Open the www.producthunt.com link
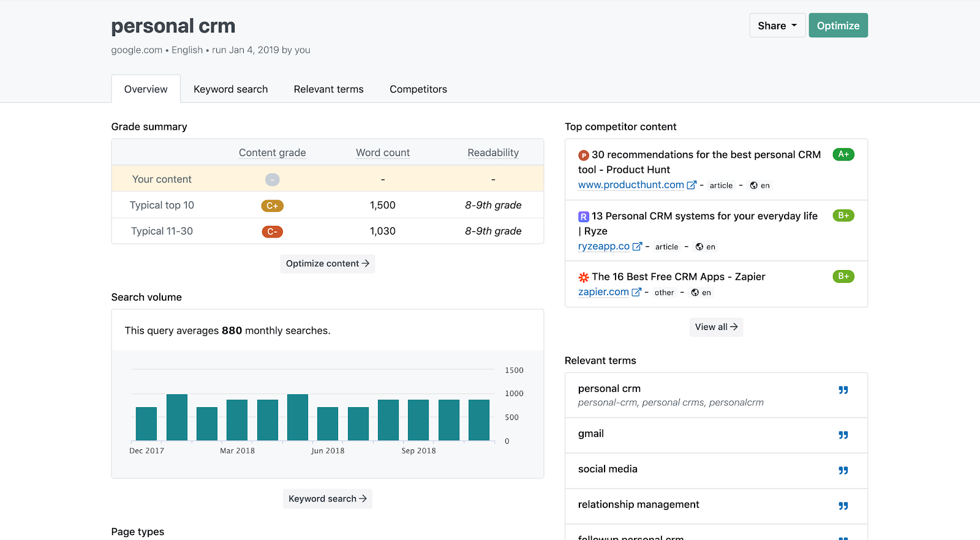 click(x=631, y=185)
